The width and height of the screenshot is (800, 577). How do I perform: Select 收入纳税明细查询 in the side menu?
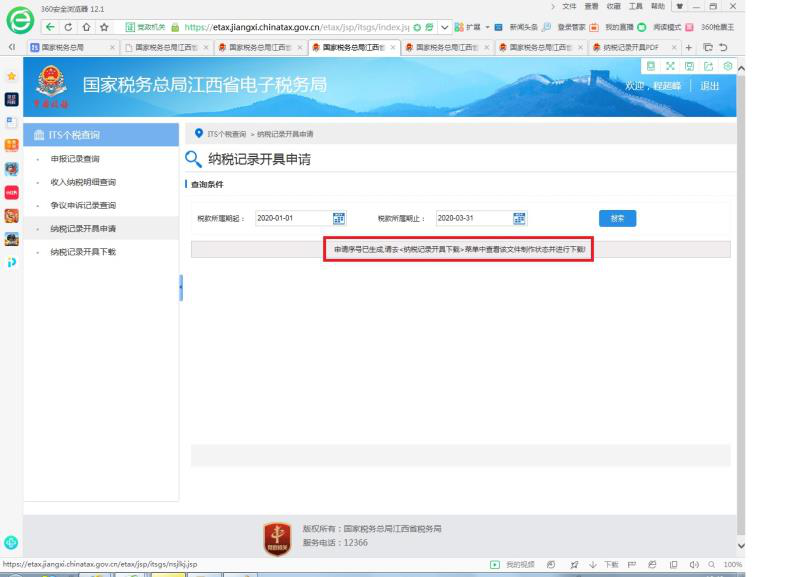click(83, 182)
